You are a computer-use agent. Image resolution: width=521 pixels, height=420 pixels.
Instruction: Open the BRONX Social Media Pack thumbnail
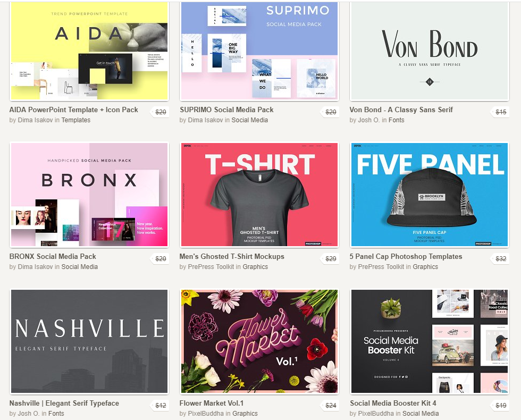(89, 195)
